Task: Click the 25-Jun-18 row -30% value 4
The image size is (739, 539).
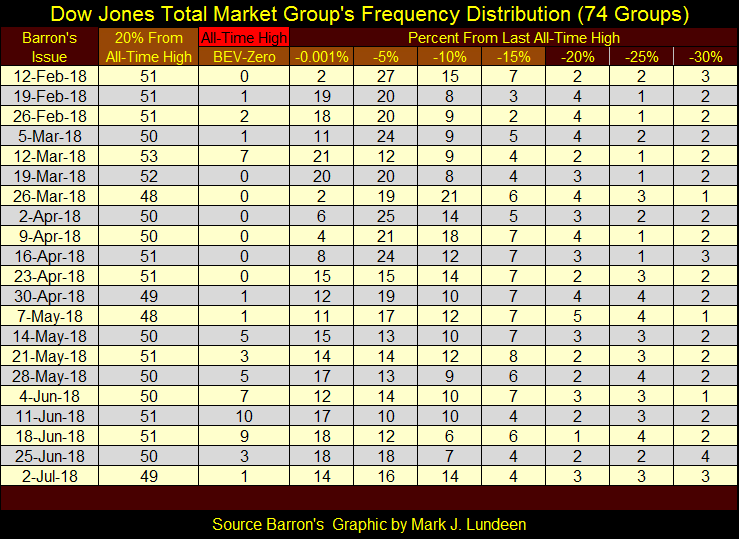Action: 705,455
